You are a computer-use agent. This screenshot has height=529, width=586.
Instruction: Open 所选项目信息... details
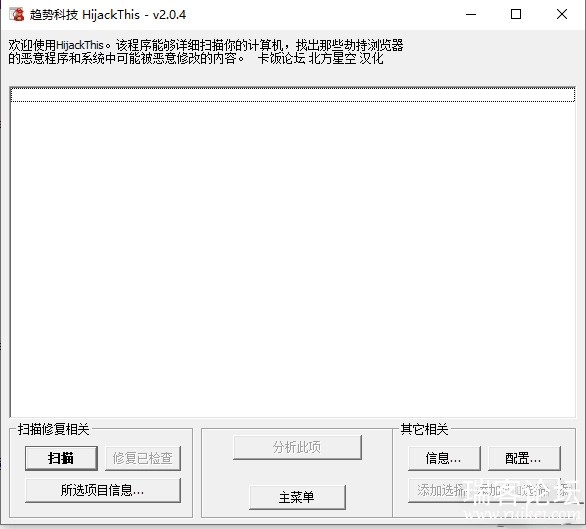(103, 490)
